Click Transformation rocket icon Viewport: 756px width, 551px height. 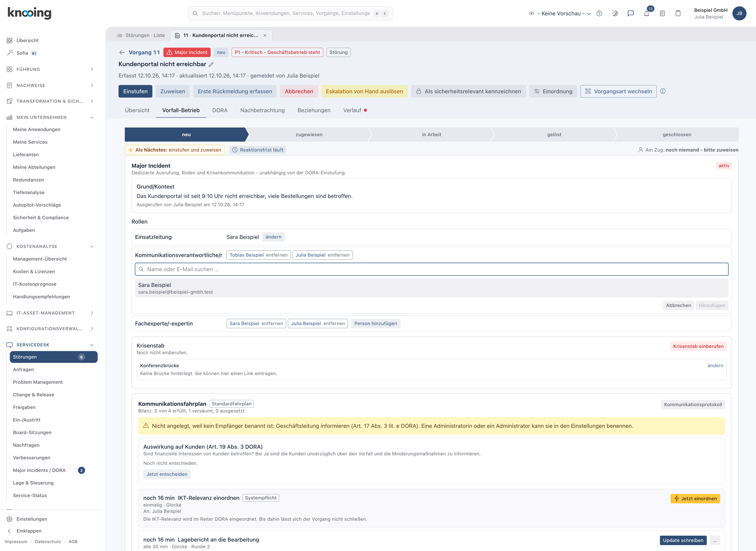pos(9,101)
